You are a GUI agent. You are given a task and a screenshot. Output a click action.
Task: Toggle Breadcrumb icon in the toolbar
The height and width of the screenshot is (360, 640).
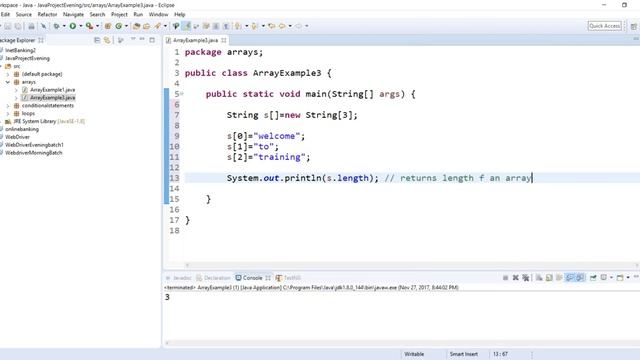coord(176,26)
